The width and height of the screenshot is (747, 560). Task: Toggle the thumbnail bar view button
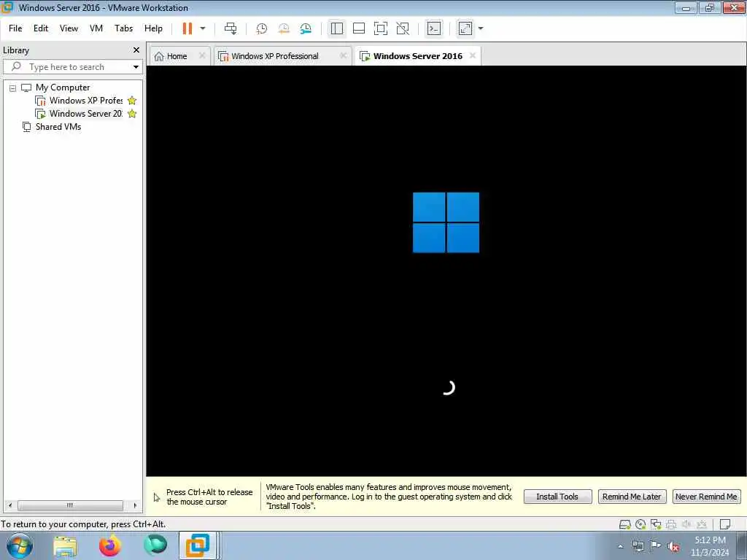[359, 28]
